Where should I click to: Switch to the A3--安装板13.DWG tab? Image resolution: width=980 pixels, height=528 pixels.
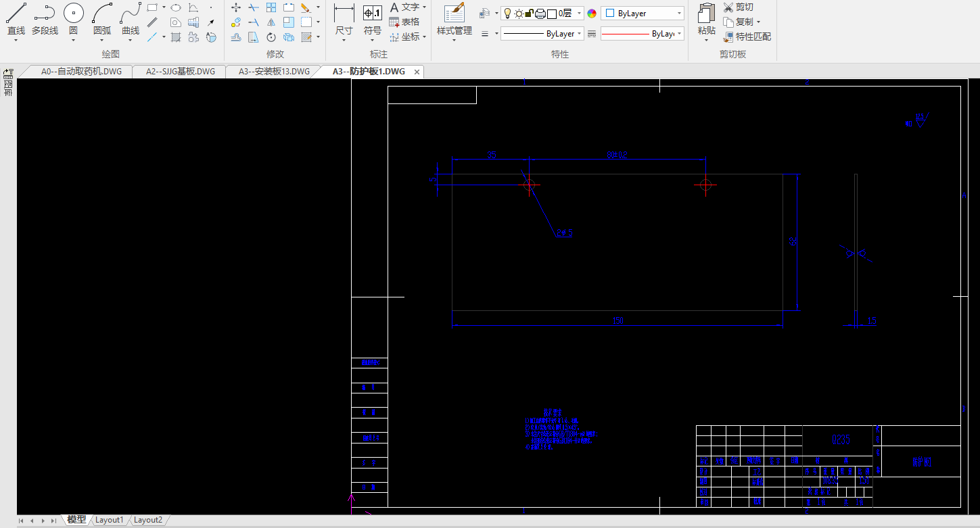point(274,71)
